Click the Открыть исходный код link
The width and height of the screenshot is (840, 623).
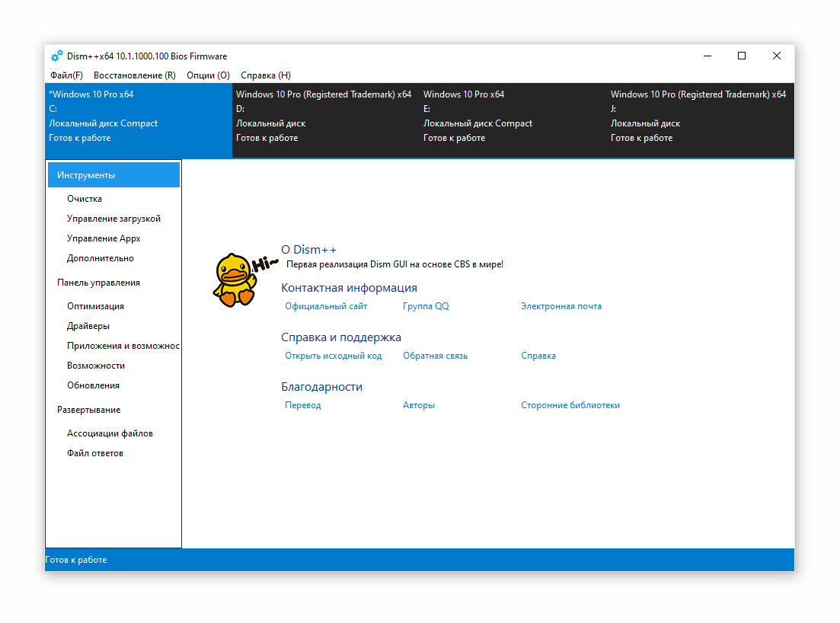332,355
